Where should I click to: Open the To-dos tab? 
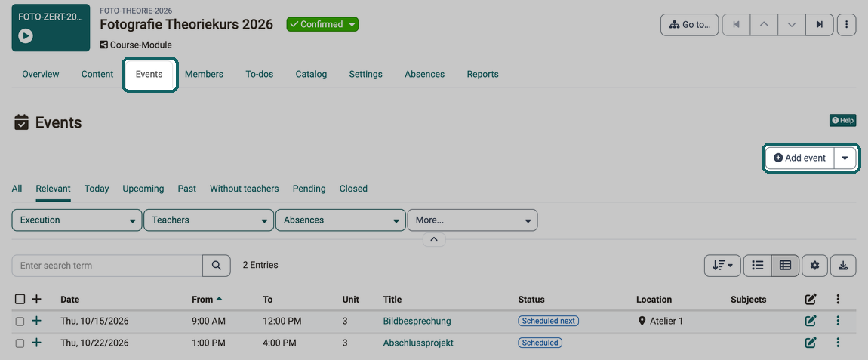tap(259, 74)
